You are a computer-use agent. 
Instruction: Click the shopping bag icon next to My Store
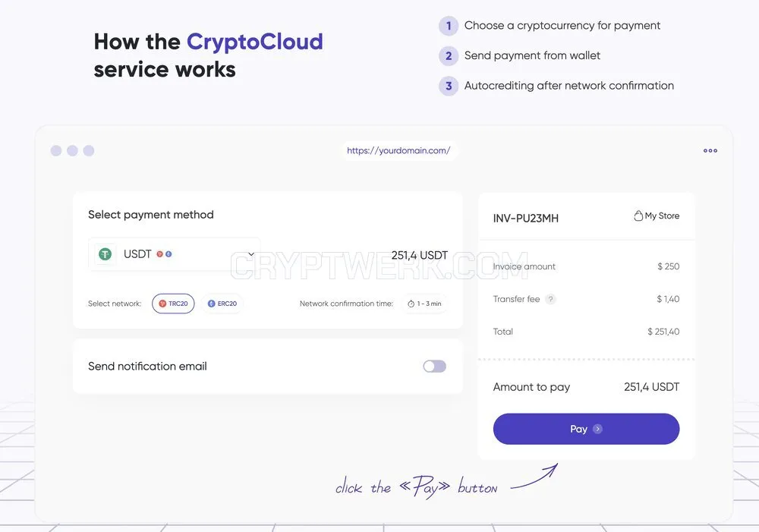coord(638,216)
